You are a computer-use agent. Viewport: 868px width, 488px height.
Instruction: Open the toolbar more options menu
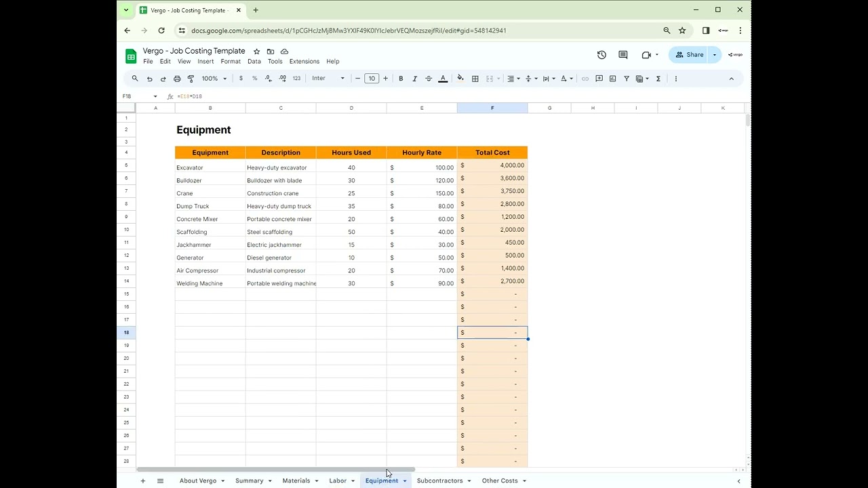point(675,79)
